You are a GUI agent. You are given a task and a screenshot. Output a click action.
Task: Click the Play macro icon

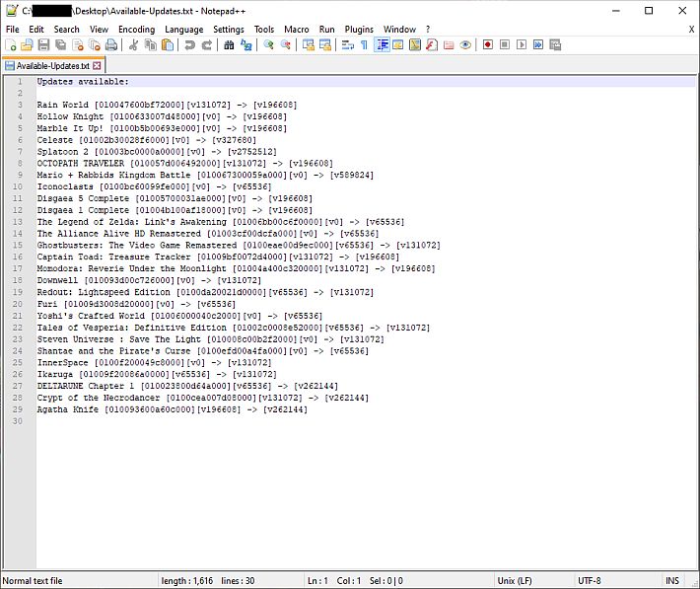tap(521, 45)
